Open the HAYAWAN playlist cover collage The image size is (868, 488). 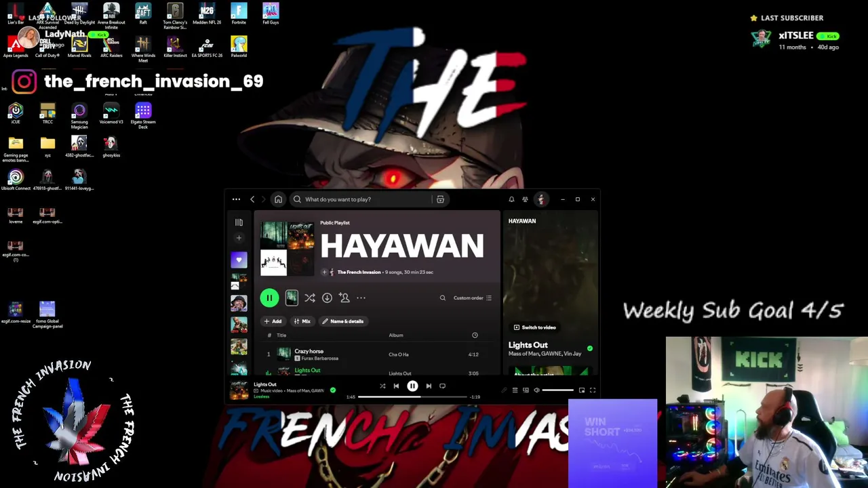coord(288,249)
